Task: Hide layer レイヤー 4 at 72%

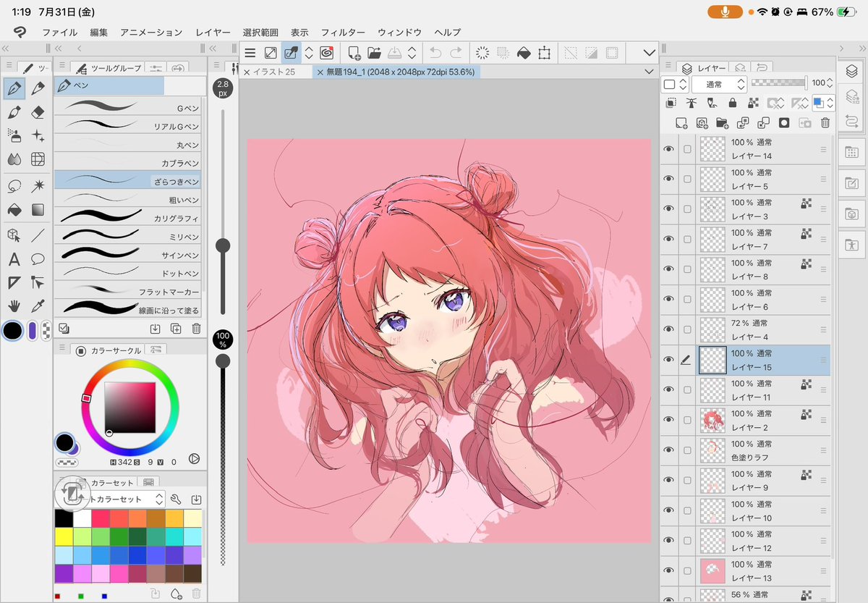Action: pyautogui.click(x=668, y=330)
